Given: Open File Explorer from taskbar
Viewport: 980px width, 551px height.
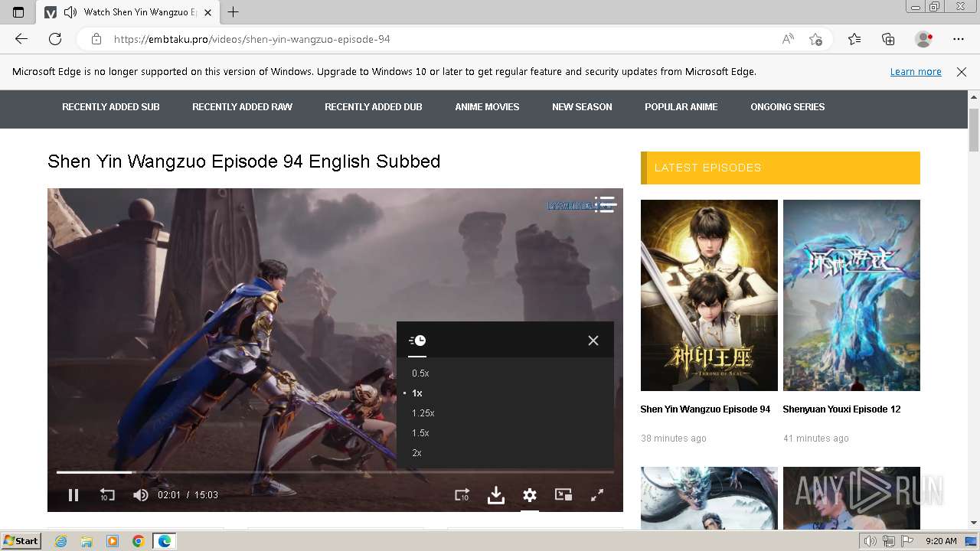Looking at the screenshot, I should point(87,541).
